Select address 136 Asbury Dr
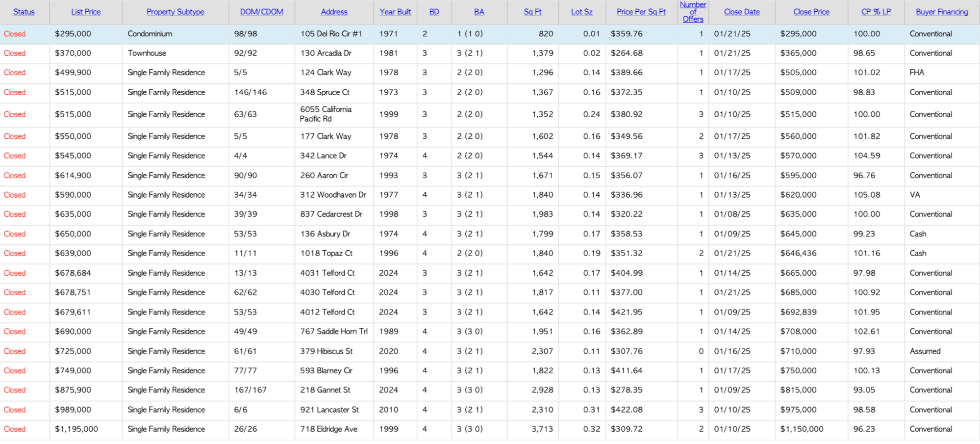 click(x=326, y=234)
